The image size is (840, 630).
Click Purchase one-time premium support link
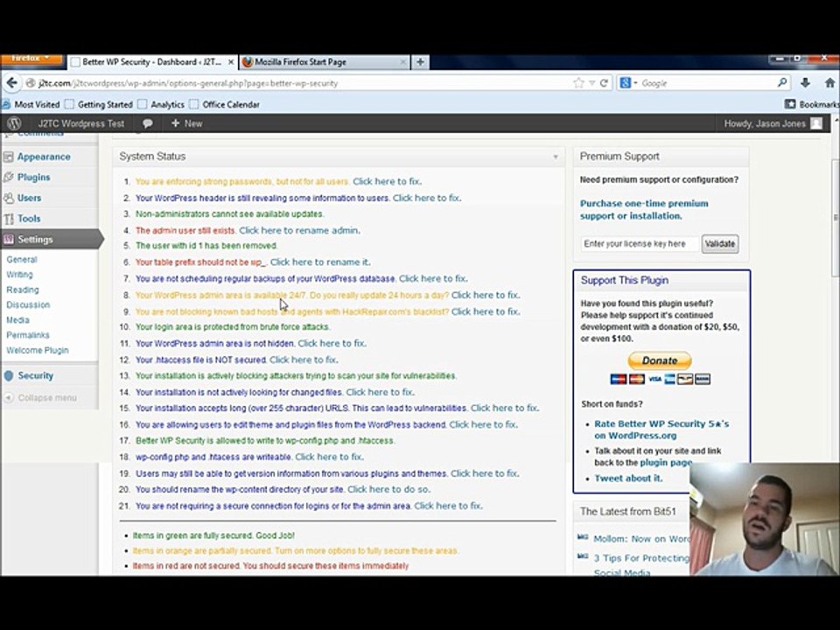[644, 209]
